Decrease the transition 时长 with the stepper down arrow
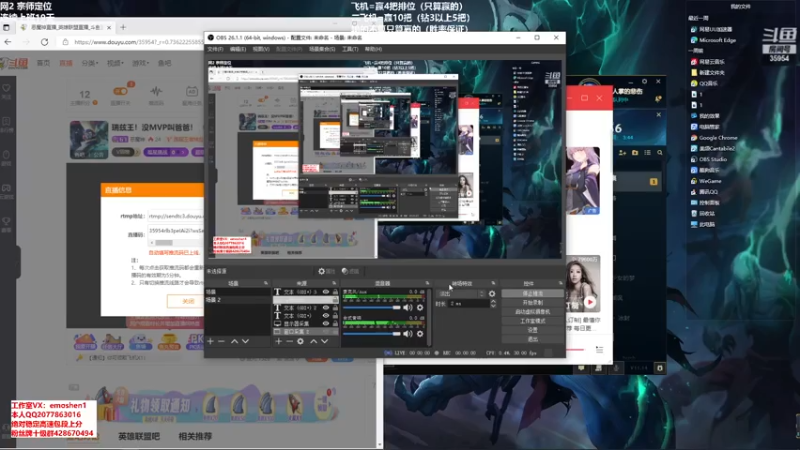 tap(493, 306)
